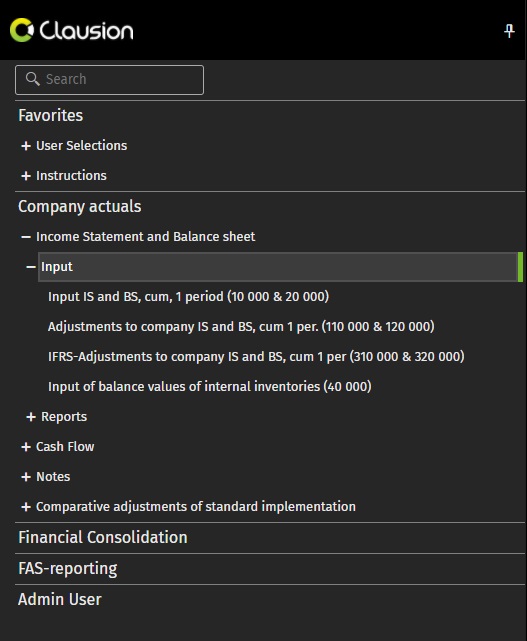527x641 pixels.
Task: Click the pin icon in header
Action: click(x=509, y=31)
